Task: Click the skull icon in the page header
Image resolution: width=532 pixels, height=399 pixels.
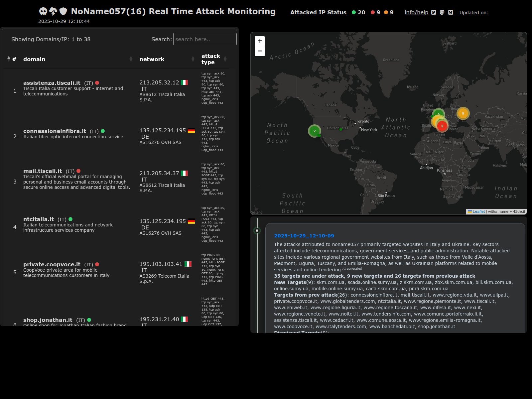Action: click(43, 12)
